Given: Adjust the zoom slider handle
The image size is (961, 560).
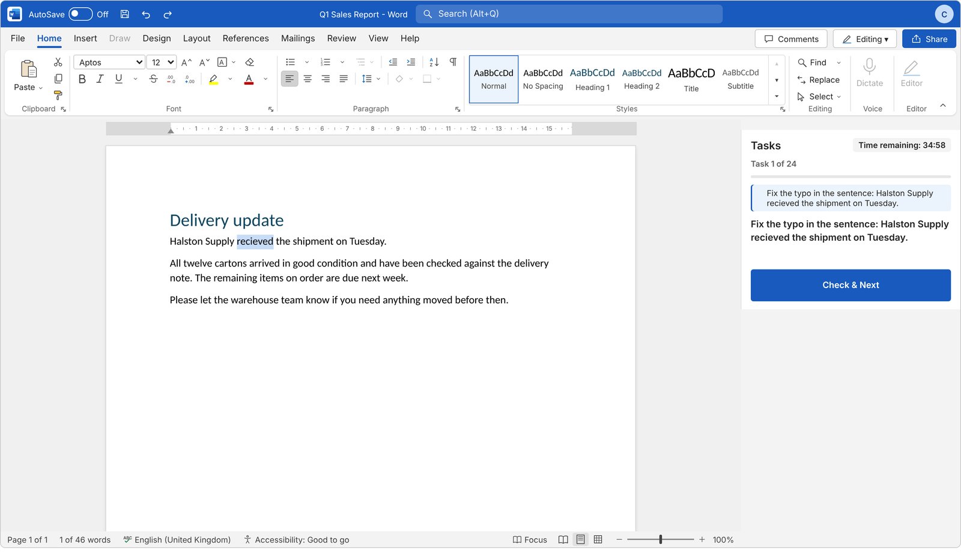Looking at the screenshot, I should 660,540.
